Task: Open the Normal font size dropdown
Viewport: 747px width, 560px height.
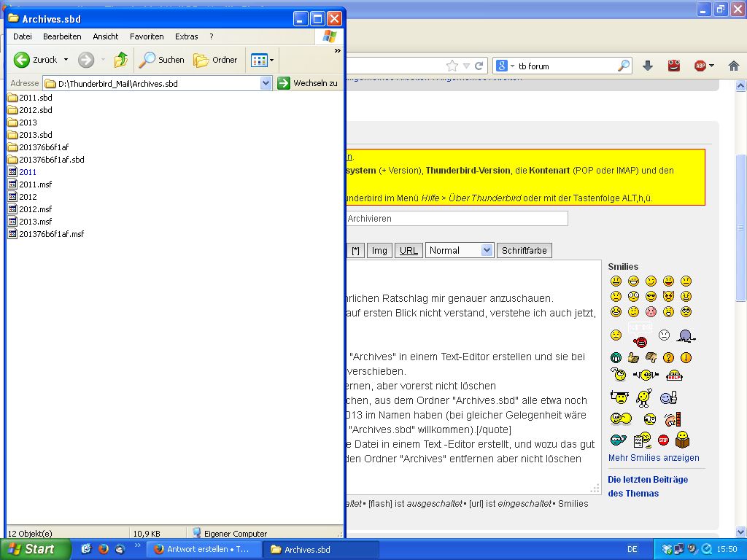Action: tap(460, 251)
